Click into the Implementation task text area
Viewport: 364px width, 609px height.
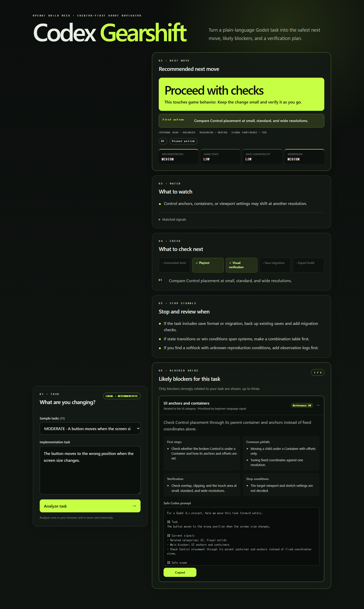(x=90, y=470)
